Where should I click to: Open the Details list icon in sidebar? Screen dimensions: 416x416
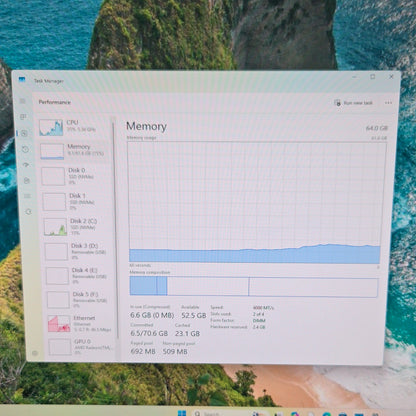[27, 196]
